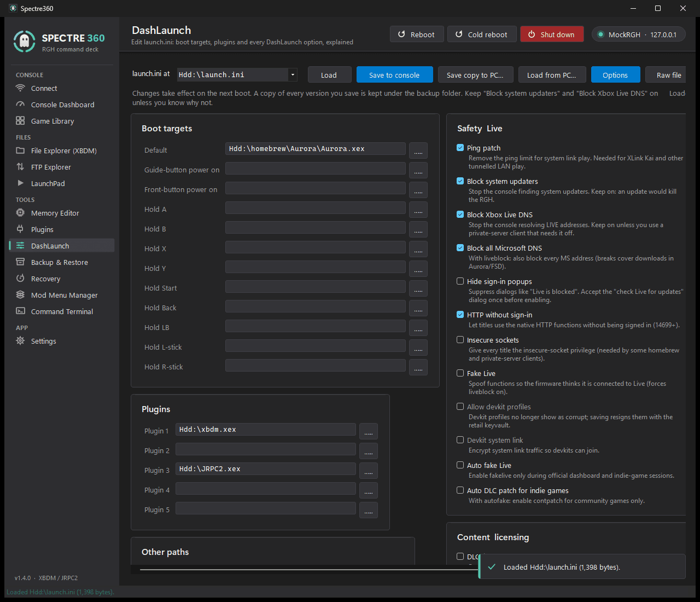Click the LaunchPad play icon

click(x=20, y=183)
